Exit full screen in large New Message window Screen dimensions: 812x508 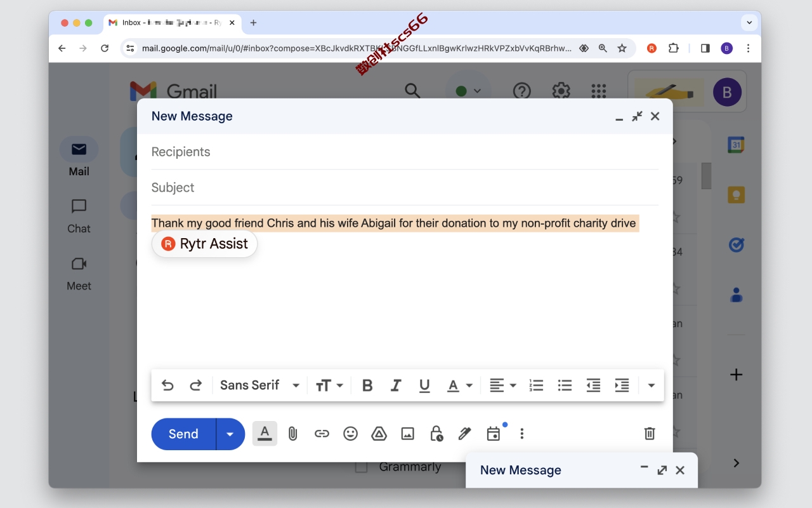click(x=637, y=116)
